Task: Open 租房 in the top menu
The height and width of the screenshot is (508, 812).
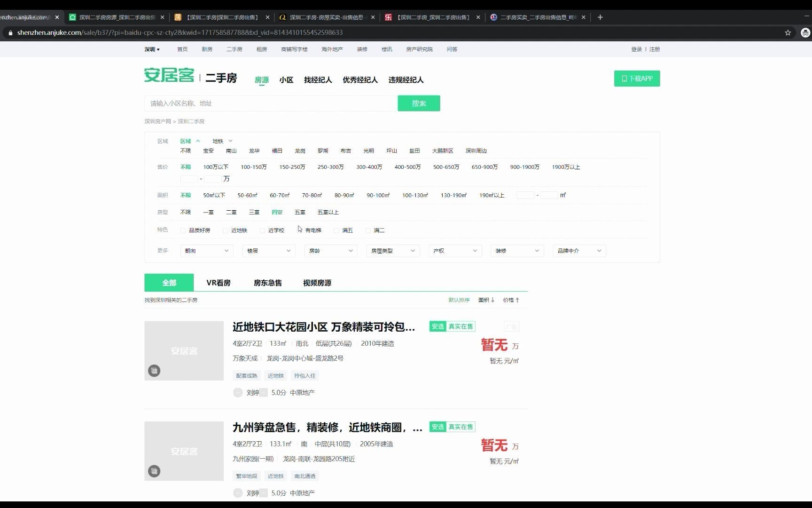Action: click(262, 49)
